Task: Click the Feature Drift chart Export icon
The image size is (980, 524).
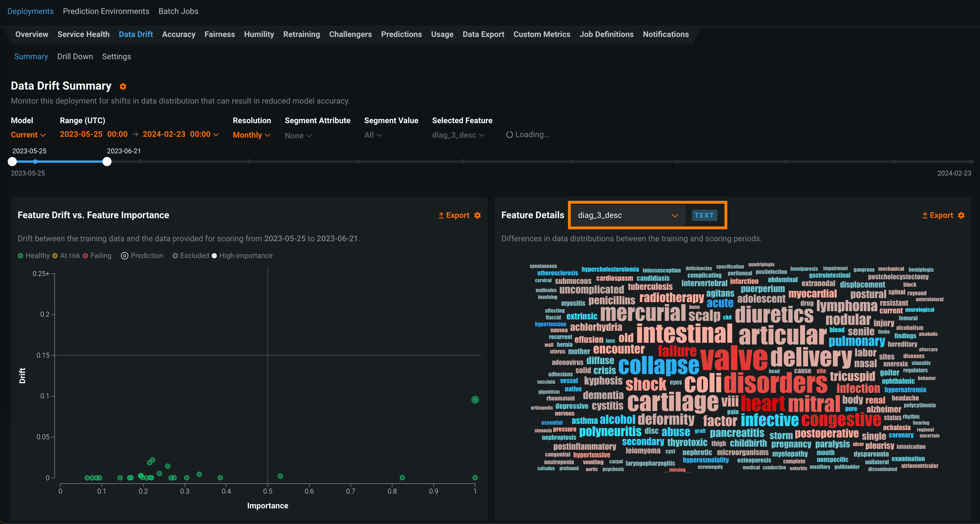Action: pos(441,215)
